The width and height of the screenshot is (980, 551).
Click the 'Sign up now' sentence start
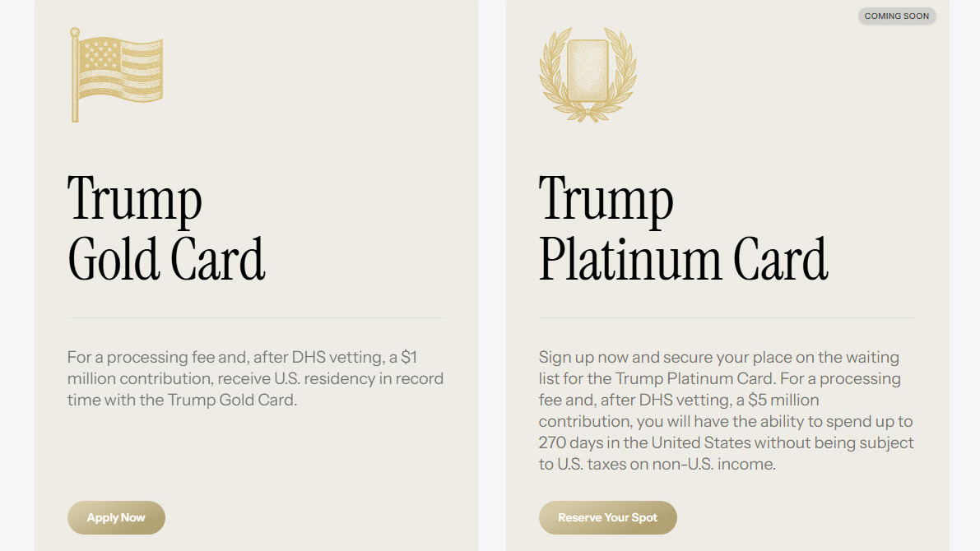[577, 358]
